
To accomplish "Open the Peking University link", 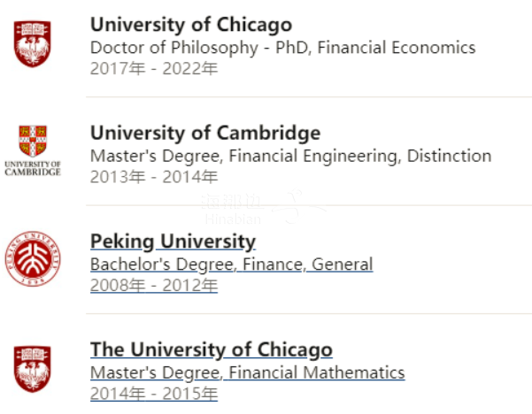I will [173, 241].
